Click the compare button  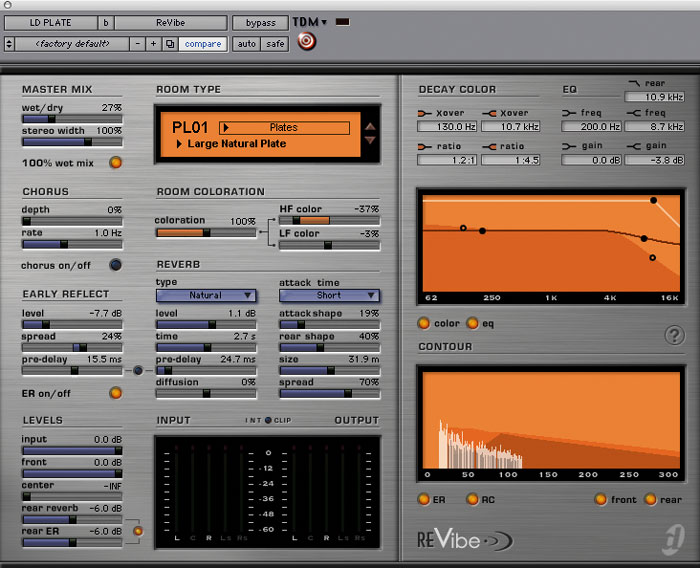[x=203, y=44]
